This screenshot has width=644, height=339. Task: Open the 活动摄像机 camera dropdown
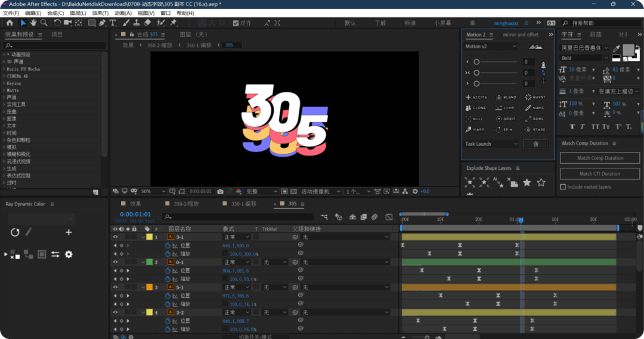(x=321, y=192)
